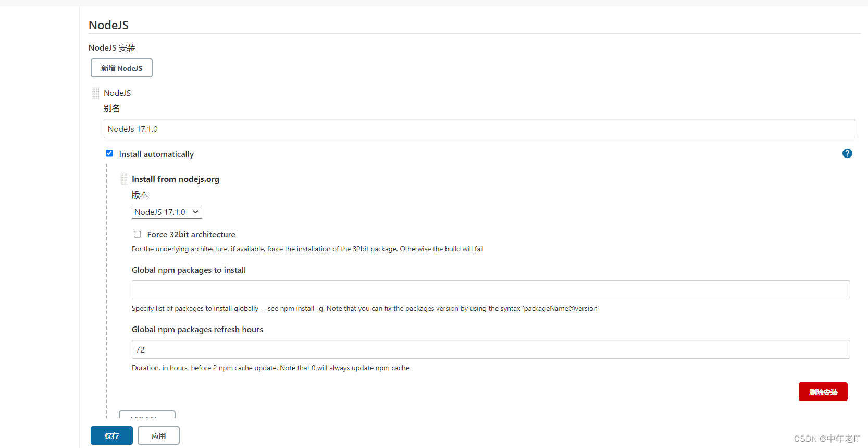The image size is (868, 448).
Task: Click the NodeJS page heading
Action: tap(108, 25)
